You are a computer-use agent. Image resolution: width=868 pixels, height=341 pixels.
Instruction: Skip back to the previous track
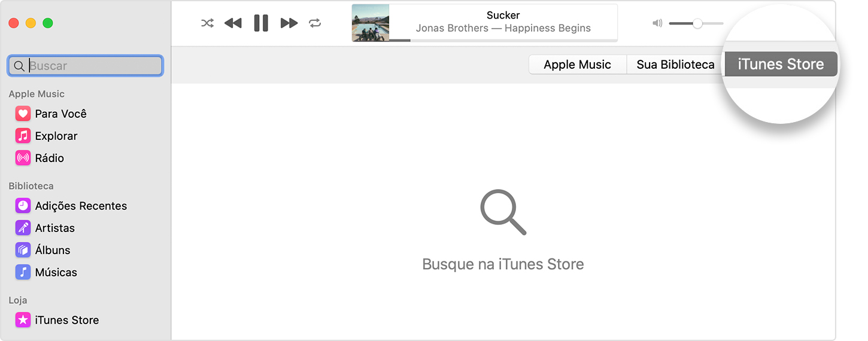point(233,23)
